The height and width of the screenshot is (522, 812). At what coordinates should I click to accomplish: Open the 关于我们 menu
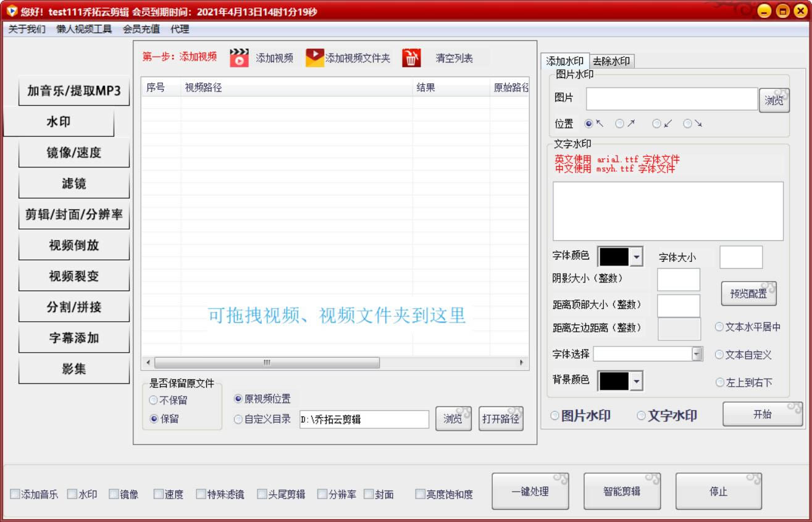point(27,29)
